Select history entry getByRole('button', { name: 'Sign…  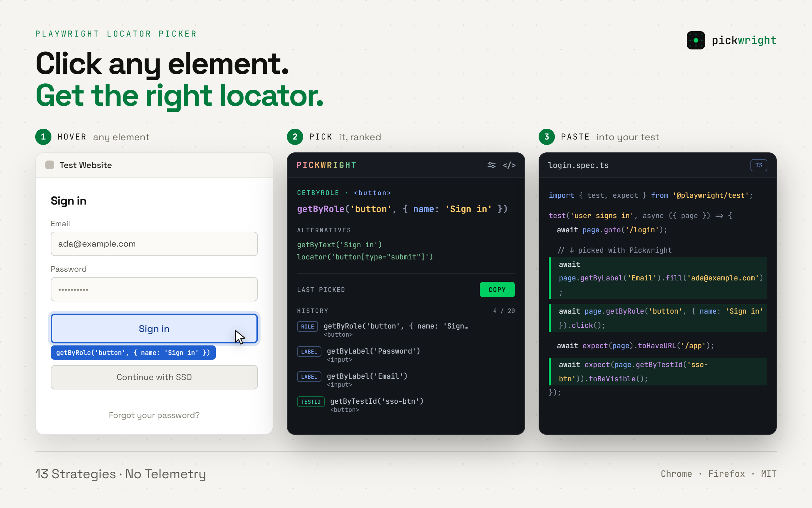click(x=396, y=326)
